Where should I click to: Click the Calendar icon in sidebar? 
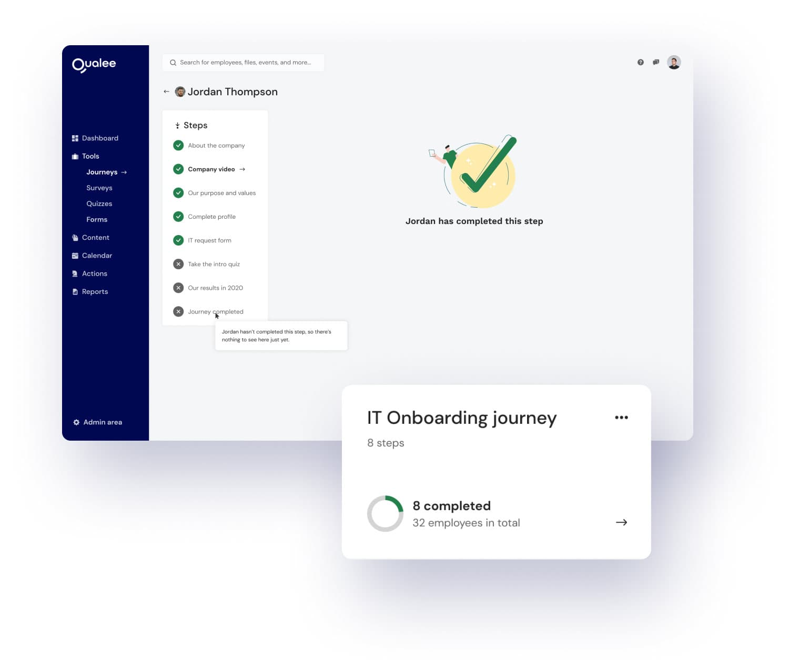(75, 256)
